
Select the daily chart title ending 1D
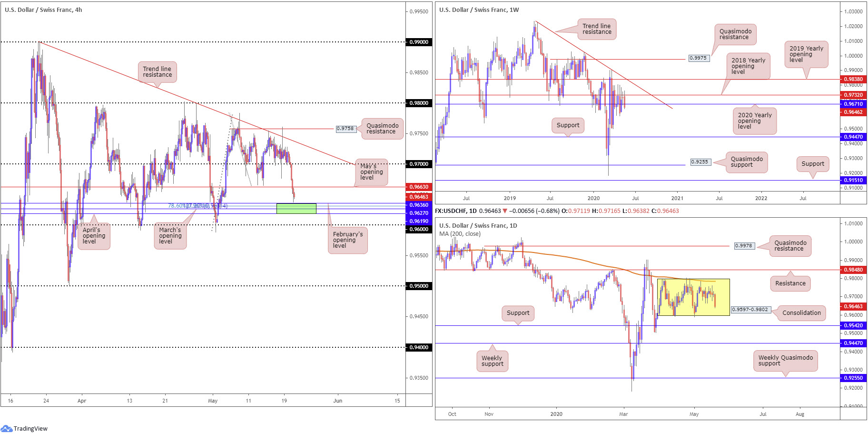[x=478, y=225]
